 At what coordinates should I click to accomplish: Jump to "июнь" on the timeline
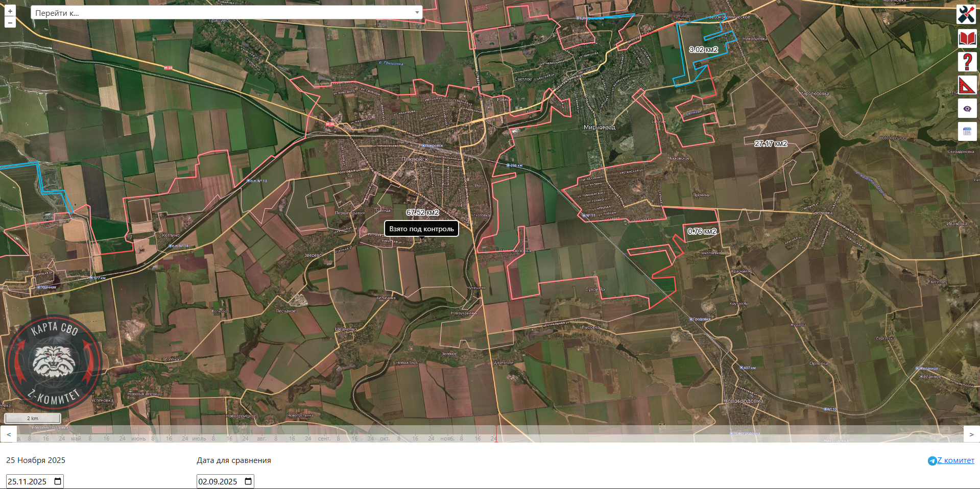(138, 438)
